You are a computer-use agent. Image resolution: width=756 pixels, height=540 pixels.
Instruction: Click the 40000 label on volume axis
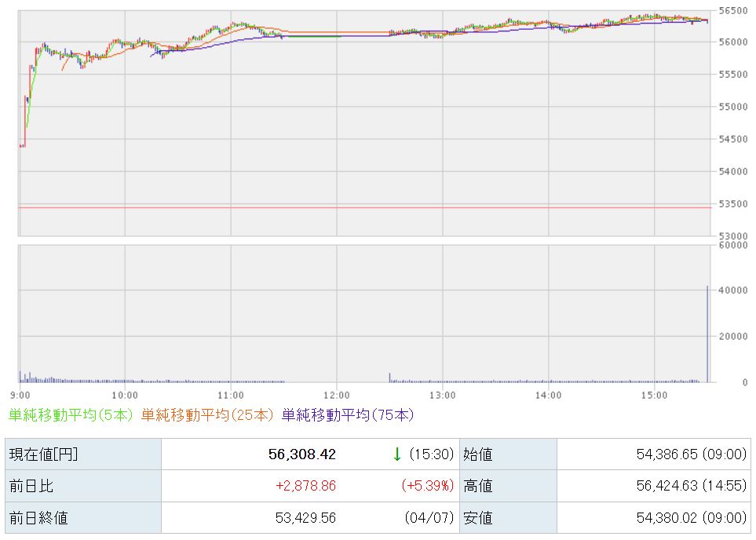730,290
